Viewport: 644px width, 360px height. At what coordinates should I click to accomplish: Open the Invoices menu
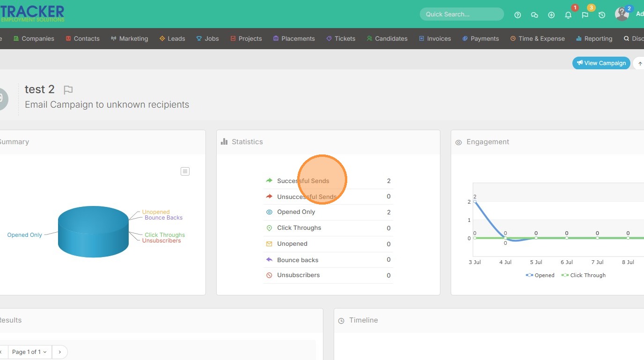click(x=435, y=38)
